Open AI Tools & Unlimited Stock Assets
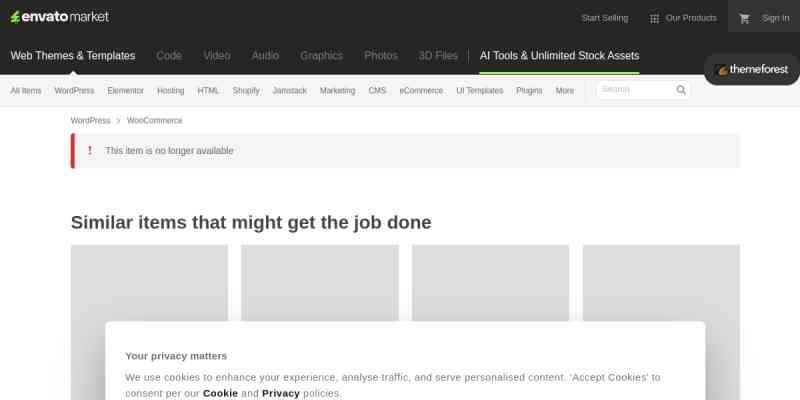Image resolution: width=800 pixels, height=400 pixels. [559, 56]
